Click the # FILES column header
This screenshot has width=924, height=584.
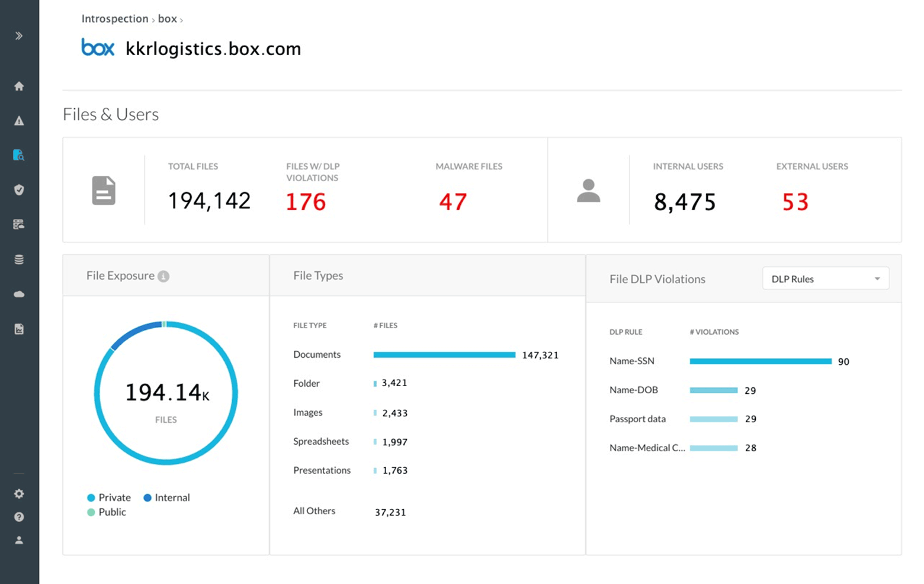click(x=385, y=325)
